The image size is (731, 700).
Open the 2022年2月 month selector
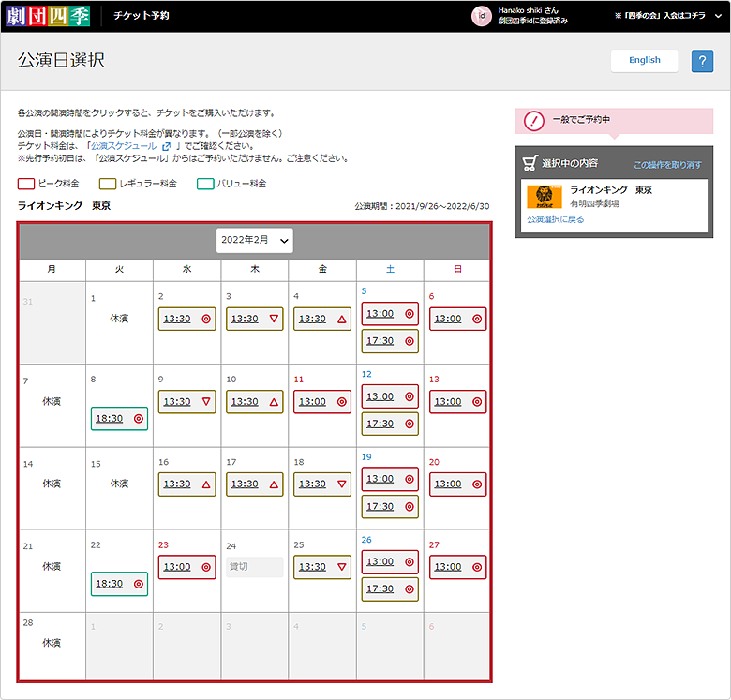click(255, 241)
